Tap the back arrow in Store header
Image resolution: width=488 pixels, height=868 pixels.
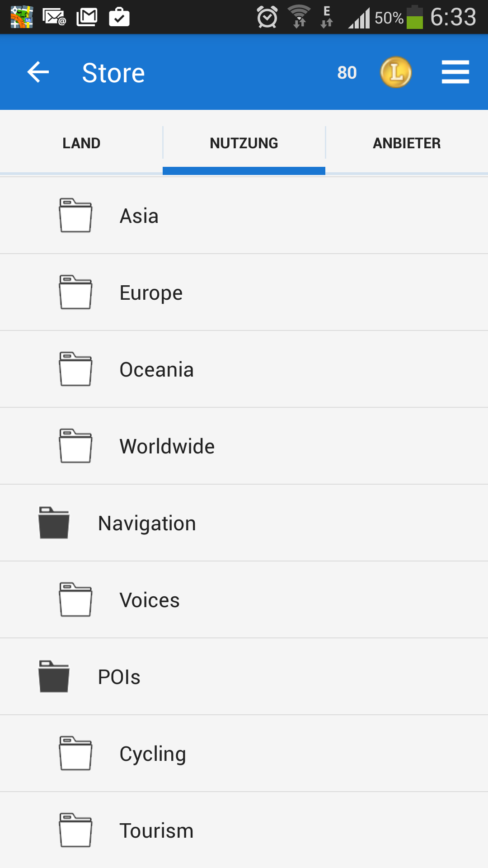point(38,72)
